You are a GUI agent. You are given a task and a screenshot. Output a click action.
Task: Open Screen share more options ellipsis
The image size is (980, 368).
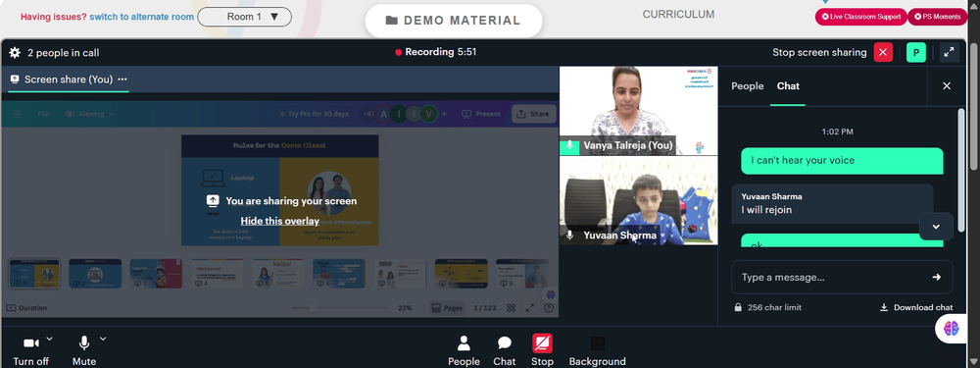(122, 79)
